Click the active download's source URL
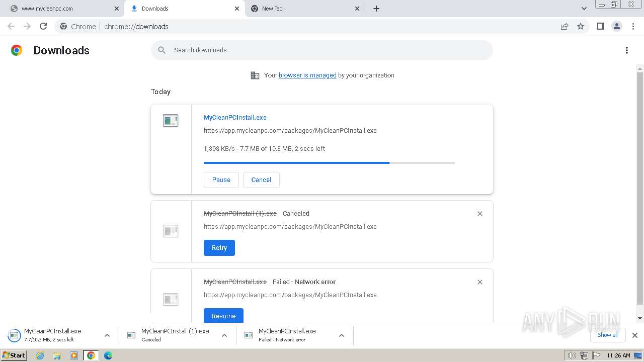644x362 pixels. (x=290, y=131)
